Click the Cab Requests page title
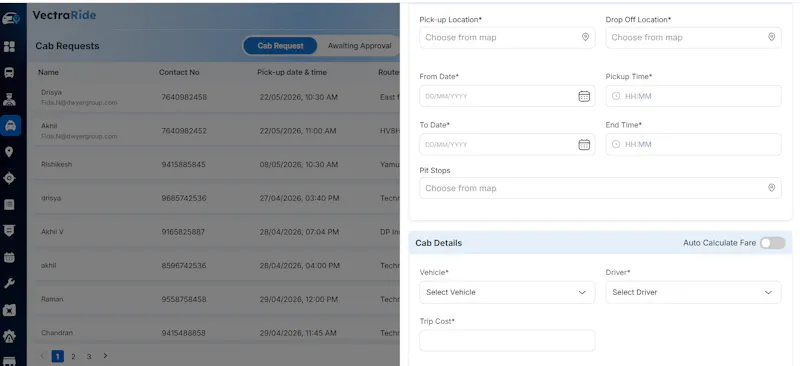Viewport: 800px width, 366px height. pos(67,46)
